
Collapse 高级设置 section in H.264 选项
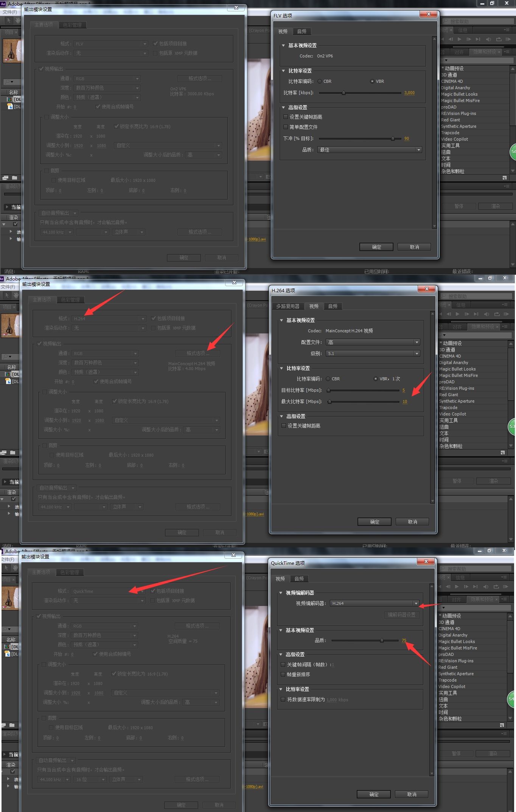coord(281,416)
